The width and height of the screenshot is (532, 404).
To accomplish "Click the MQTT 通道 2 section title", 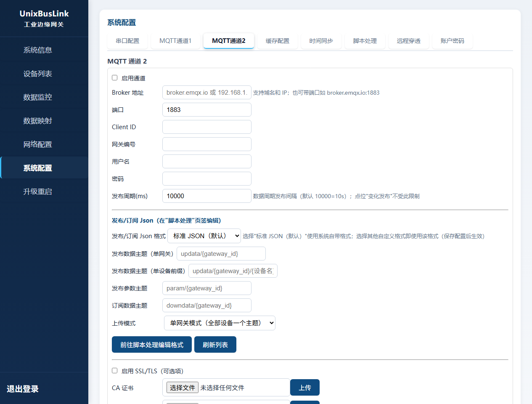I will click(x=127, y=61).
